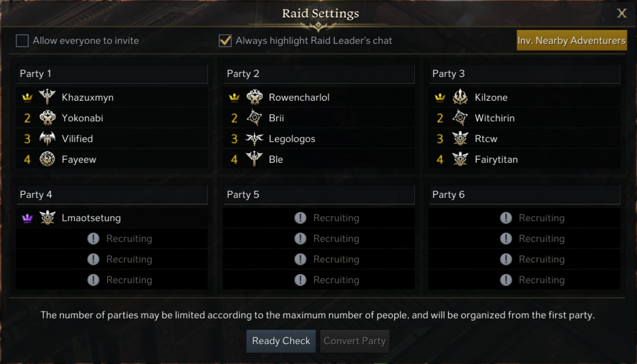Screen dimensions: 637x364
Task: Click the gold party leader crown by Khazuxmyn
Action: point(27,97)
